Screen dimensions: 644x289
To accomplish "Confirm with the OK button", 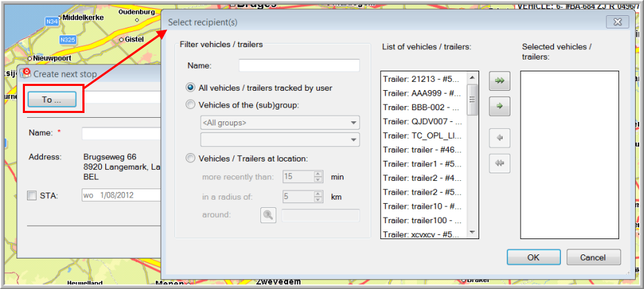I will (533, 257).
